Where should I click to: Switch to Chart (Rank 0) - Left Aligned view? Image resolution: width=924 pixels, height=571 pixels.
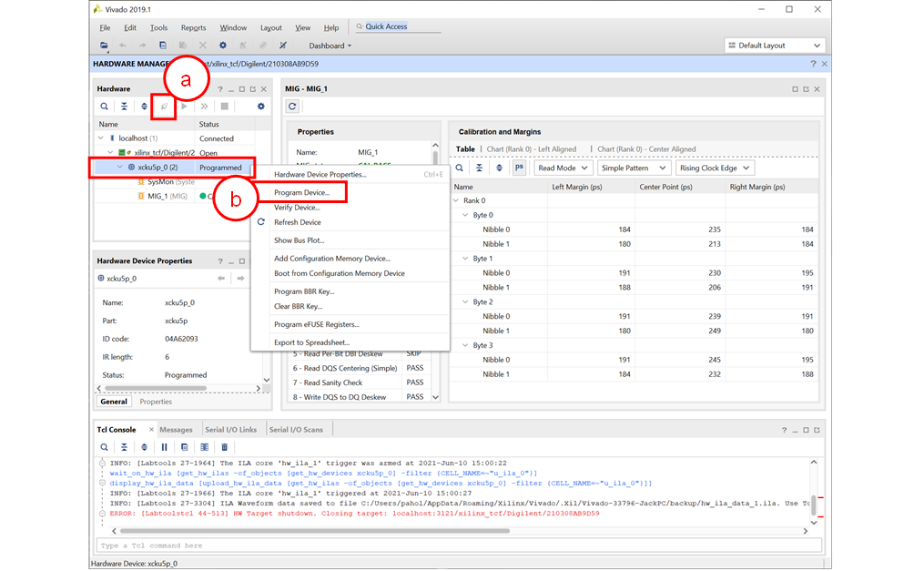532,149
